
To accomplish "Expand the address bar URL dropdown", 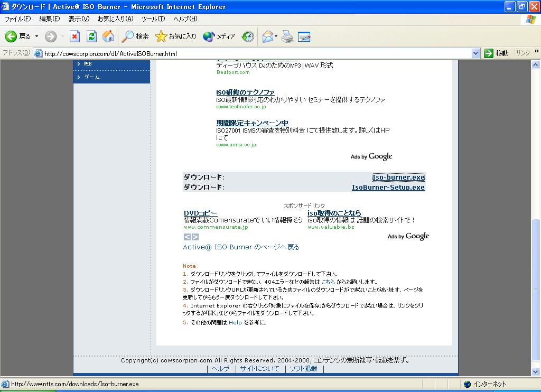I will [476, 53].
